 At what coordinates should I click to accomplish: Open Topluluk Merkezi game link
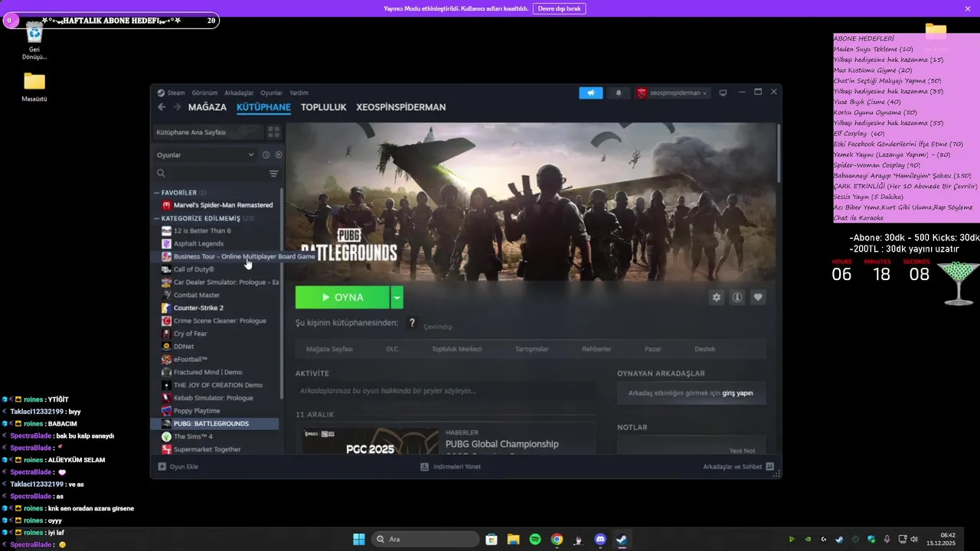pyautogui.click(x=456, y=349)
